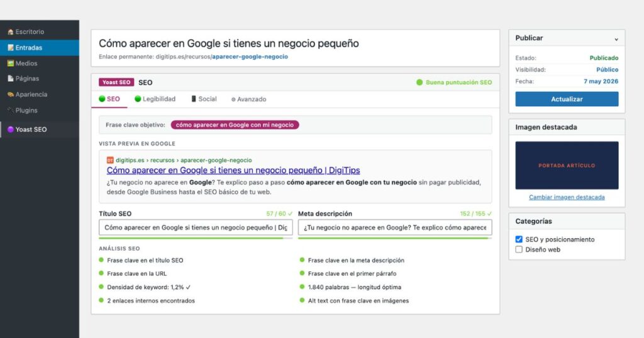Click the permalink aparecer-google-negocio
This screenshot has width=644, height=338.
click(x=250, y=57)
